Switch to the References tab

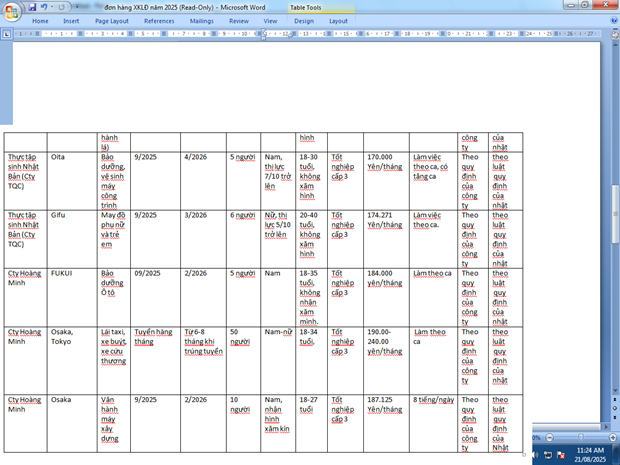[x=159, y=21]
